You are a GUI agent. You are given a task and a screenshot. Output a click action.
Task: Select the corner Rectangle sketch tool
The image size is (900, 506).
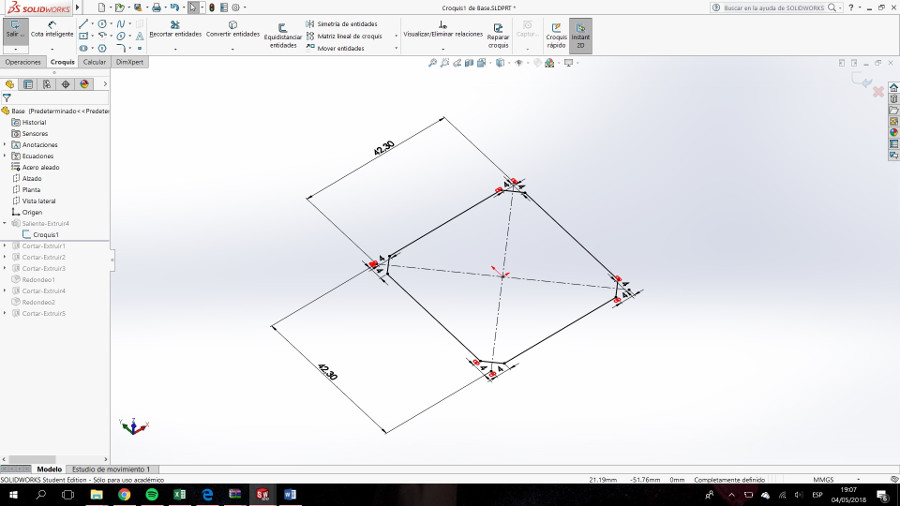[84, 36]
